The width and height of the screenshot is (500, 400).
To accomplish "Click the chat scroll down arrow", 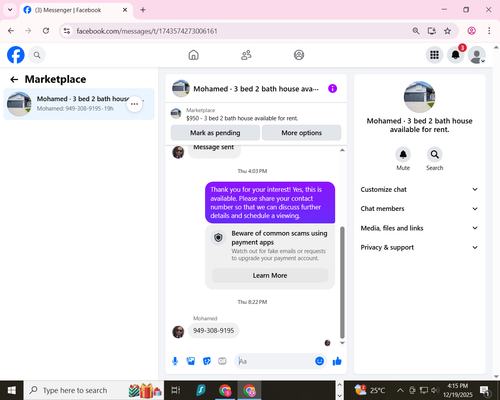I will coord(342,343).
